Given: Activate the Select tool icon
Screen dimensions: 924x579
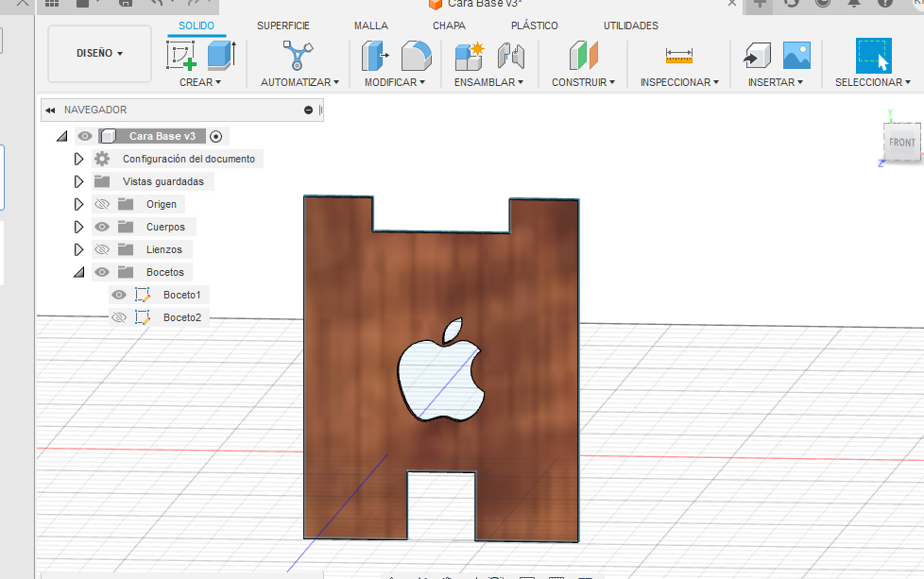Looking at the screenshot, I should click(873, 56).
